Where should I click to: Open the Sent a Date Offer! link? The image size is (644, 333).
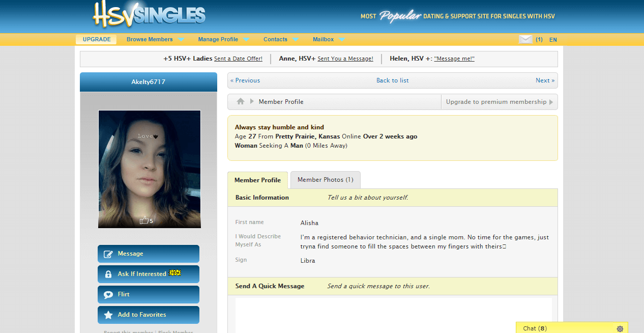click(238, 59)
